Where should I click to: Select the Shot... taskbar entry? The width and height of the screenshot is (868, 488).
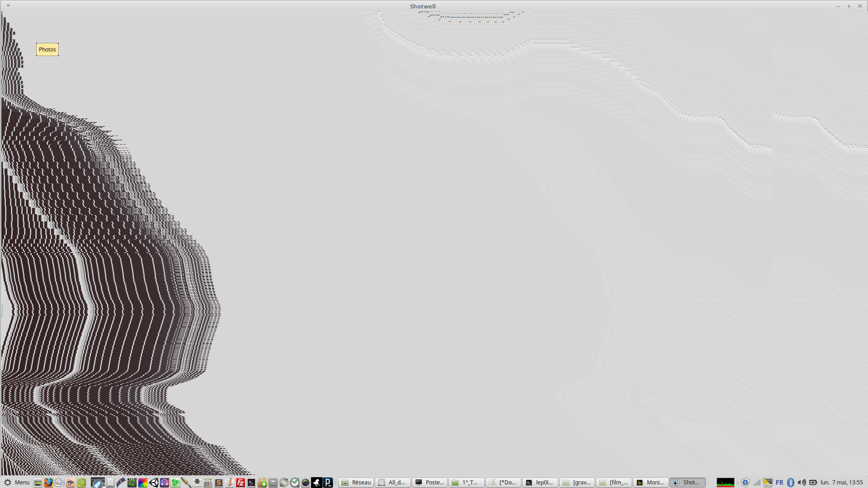coord(687,483)
